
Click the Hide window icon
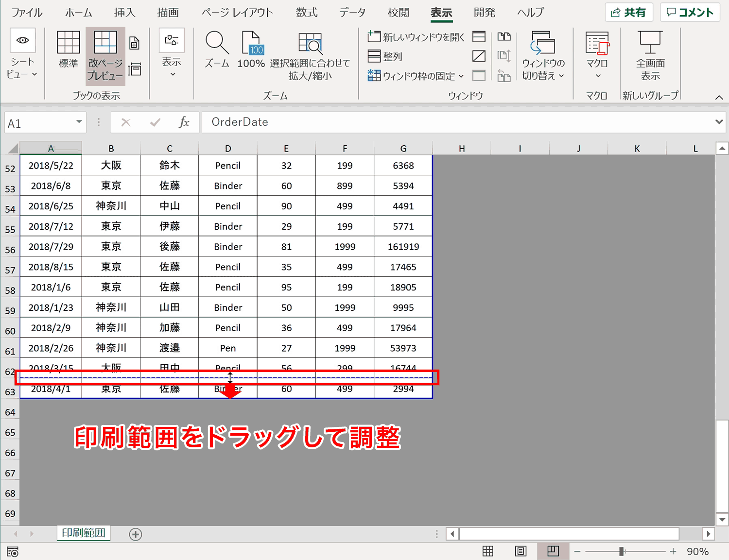(x=479, y=56)
